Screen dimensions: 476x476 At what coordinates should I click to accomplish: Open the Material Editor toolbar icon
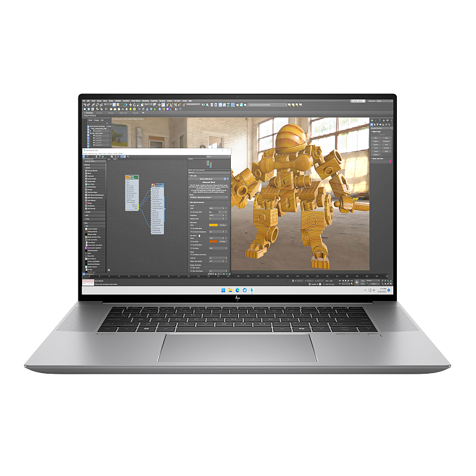click(233, 105)
